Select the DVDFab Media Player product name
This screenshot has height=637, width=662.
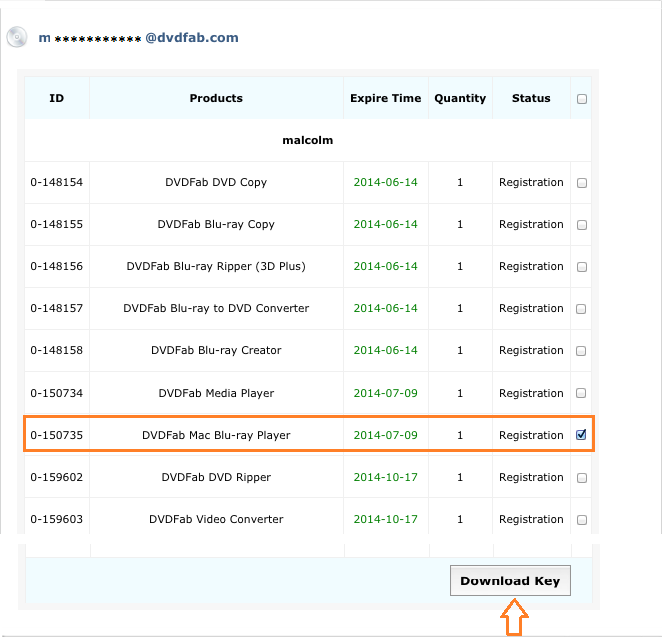coord(216,393)
